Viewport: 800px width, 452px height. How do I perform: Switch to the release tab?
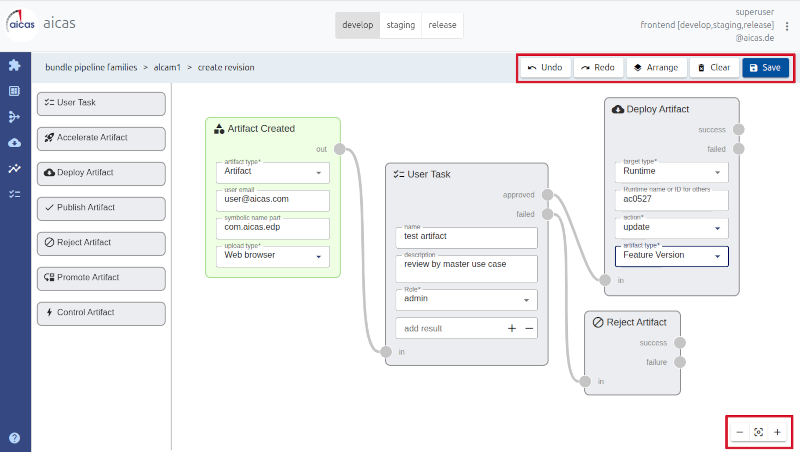[x=442, y=25]
